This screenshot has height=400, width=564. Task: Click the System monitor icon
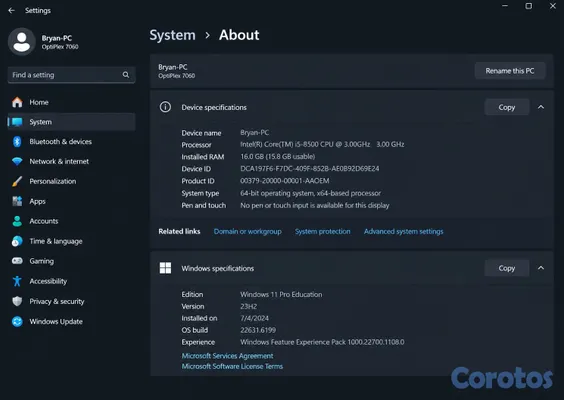17,122
